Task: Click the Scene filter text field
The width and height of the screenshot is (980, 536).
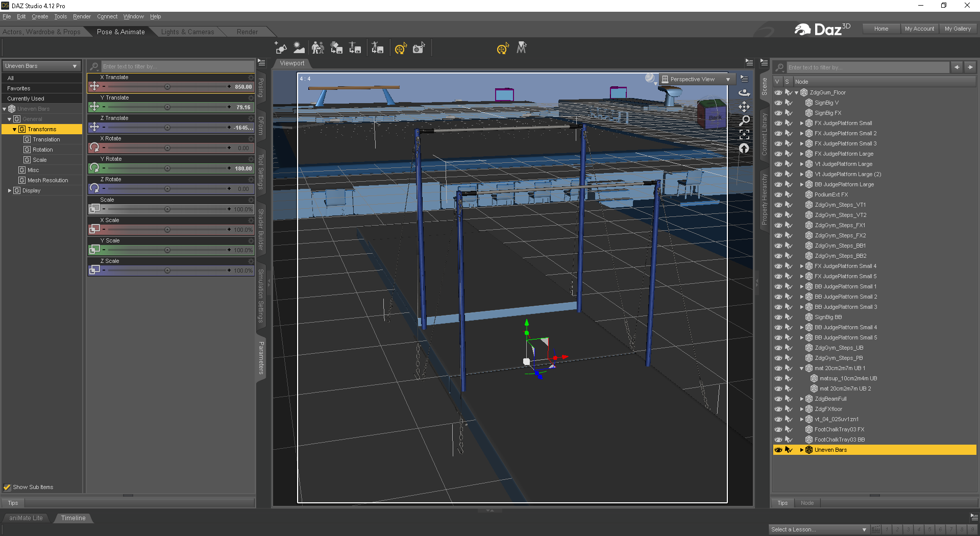Action: tap(867, 67)
